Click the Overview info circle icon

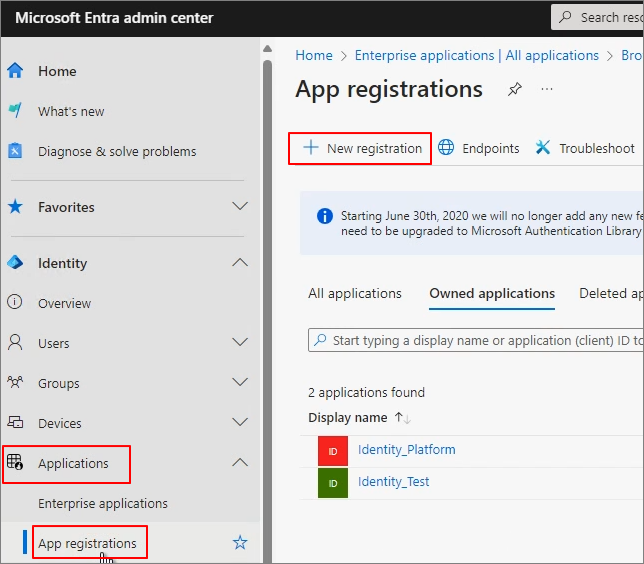(15, 302)
